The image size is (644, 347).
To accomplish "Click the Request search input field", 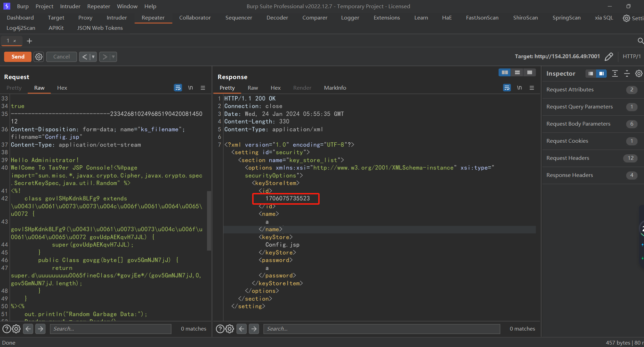I will pyautogui.click(x=111, y=329).
